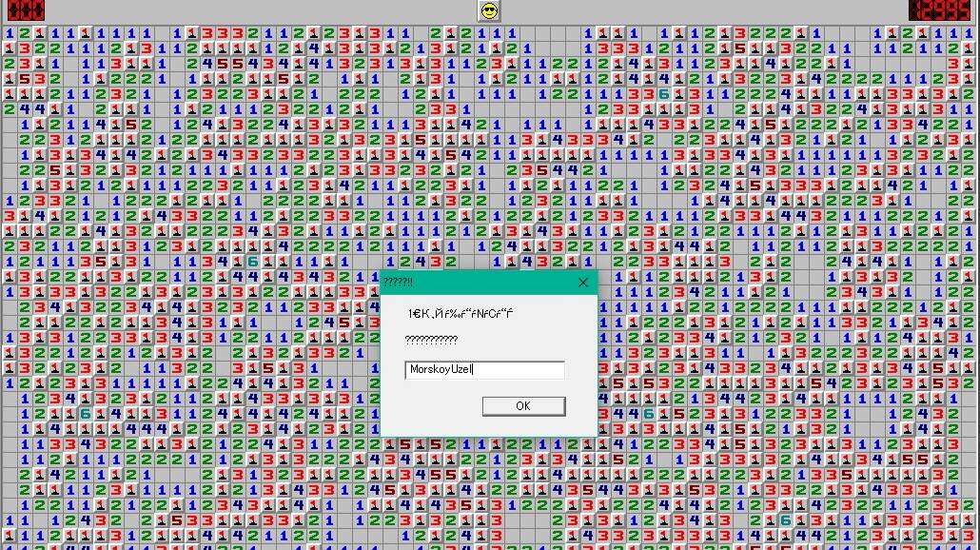Click the name field containing MorskoyUzell
This screenshot has height=550, width=980.
coord(485,369)
